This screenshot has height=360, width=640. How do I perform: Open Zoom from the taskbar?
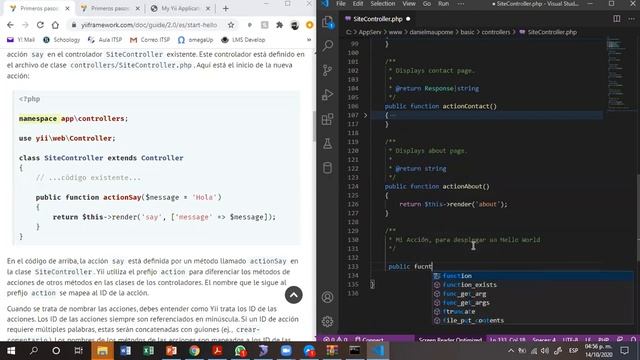286,351
